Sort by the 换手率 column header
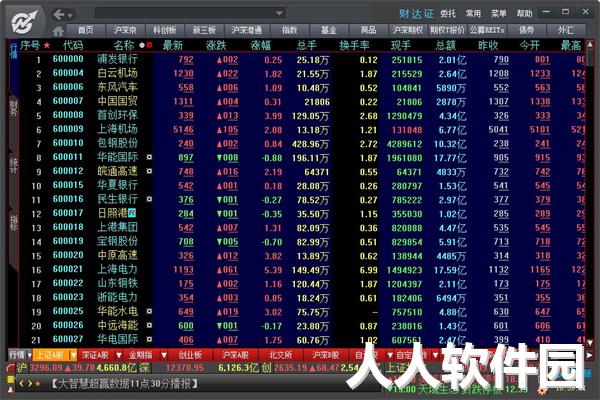600x400 pixels. (x=354, y=46)
